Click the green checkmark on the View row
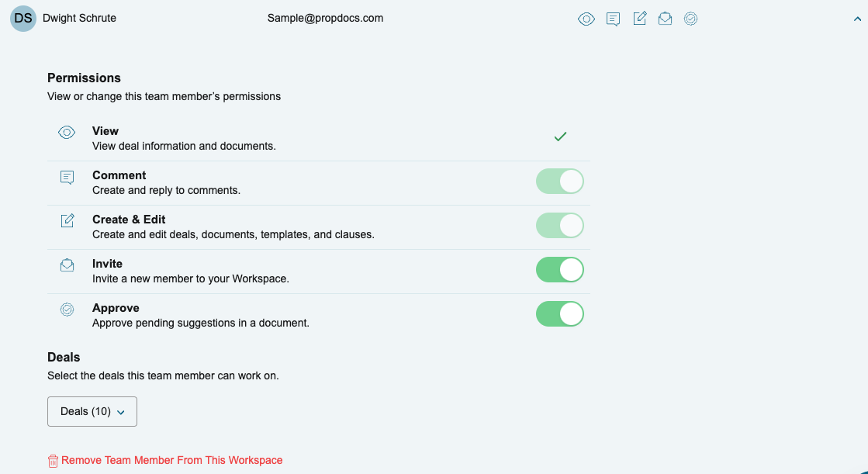 click(560, 136)
